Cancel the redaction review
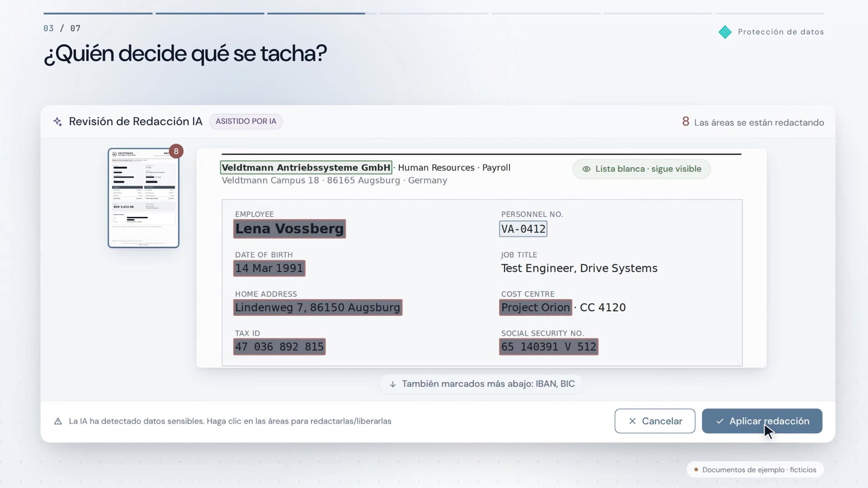The height and width of the screenshot is (488, 868). (x=655, y=421)
